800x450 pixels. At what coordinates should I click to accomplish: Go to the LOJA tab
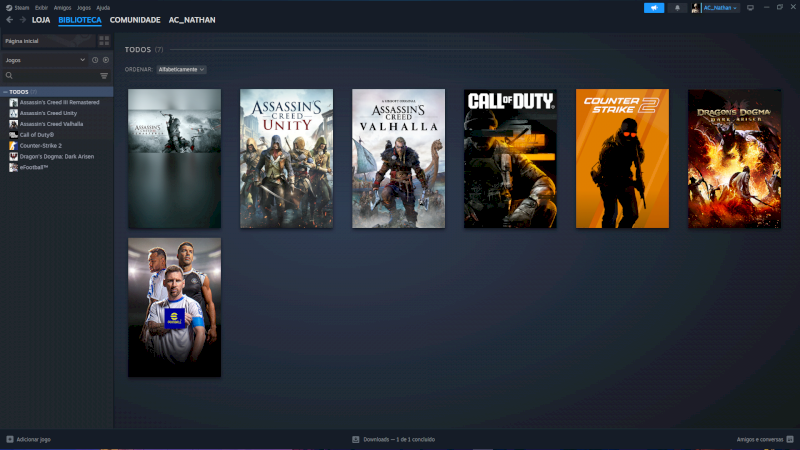(x=41, y=20)
